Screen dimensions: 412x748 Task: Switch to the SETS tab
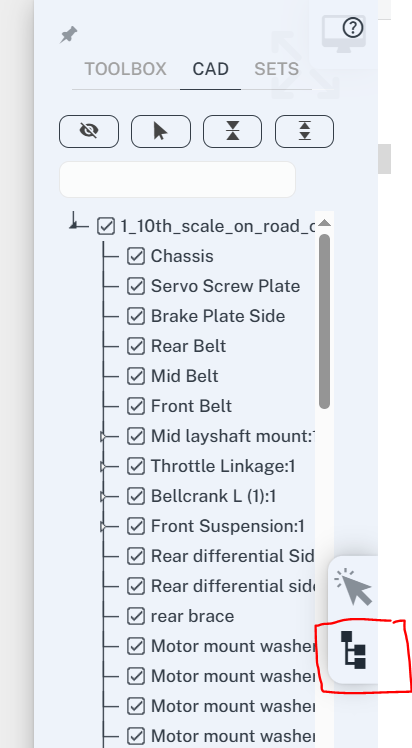(277, 69)
